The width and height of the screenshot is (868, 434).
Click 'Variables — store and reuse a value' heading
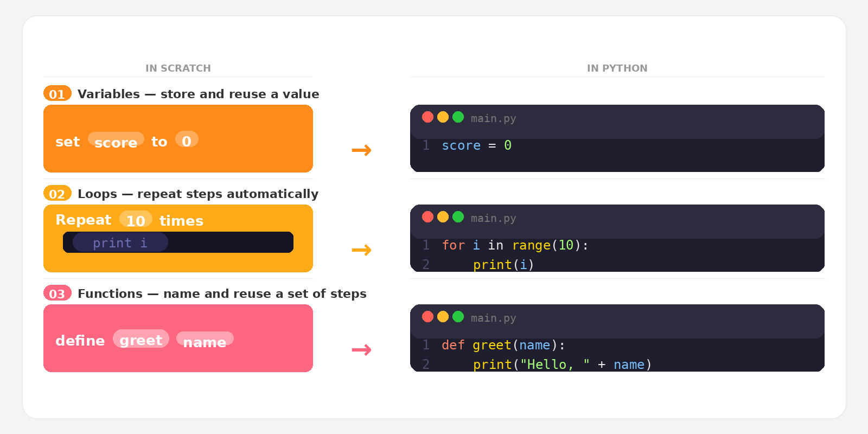[199, 94]
